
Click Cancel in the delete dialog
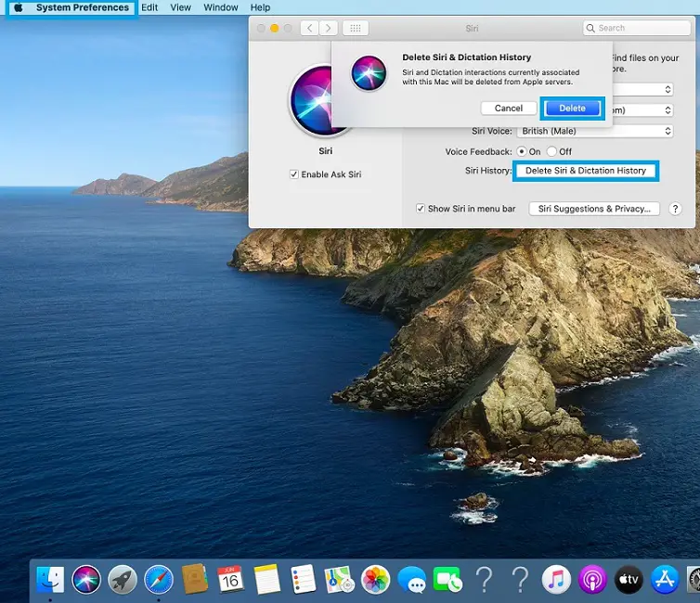pyautogui.click(x=509, y=109)
